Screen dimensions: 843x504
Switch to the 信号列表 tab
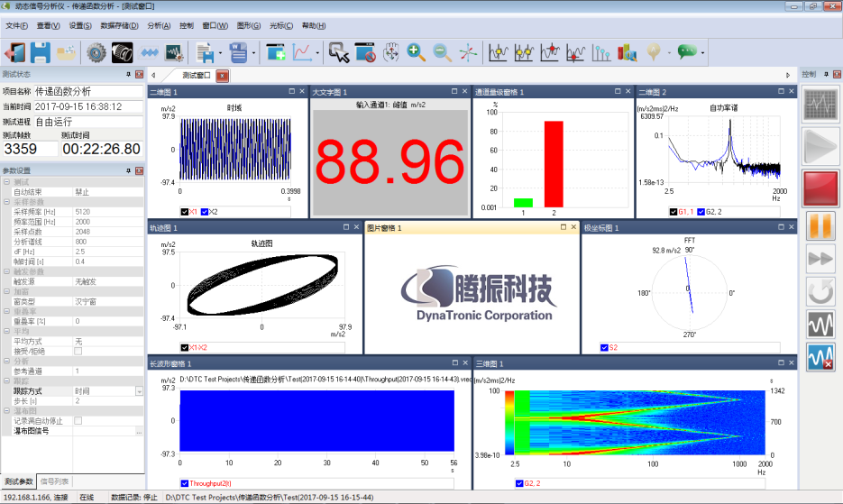coord(54,481)
